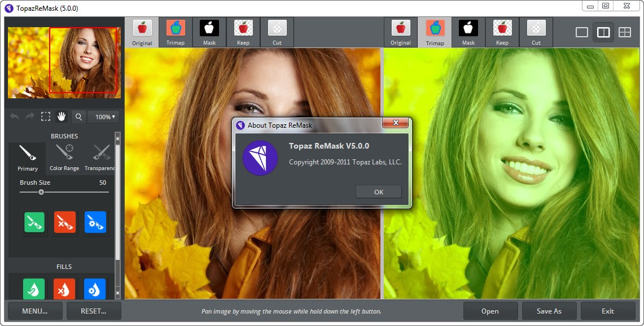Click the RESET... button
644x326 pixels.
click(x=94, y=311)
